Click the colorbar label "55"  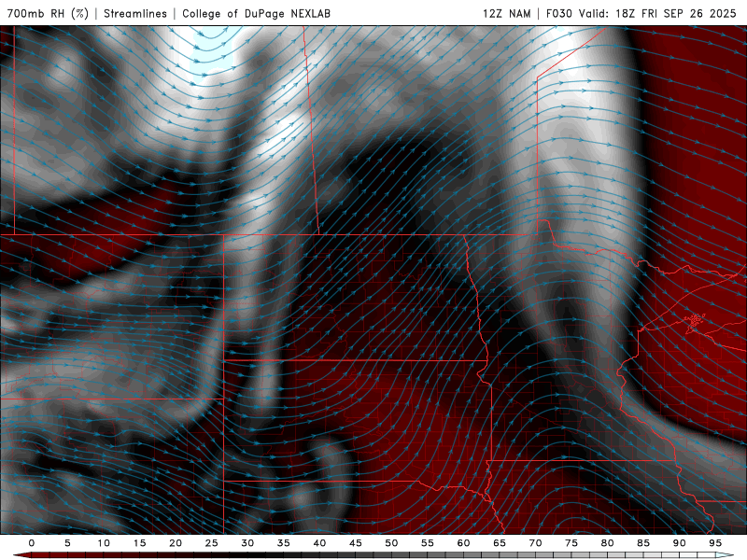(428, 543)
